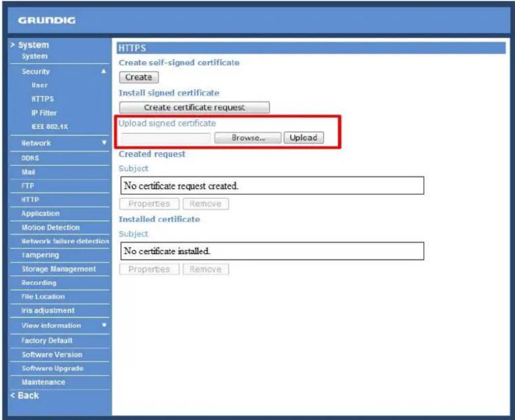515x420 pixels.
Task: Click Create certificate request button
Action: 195,108
